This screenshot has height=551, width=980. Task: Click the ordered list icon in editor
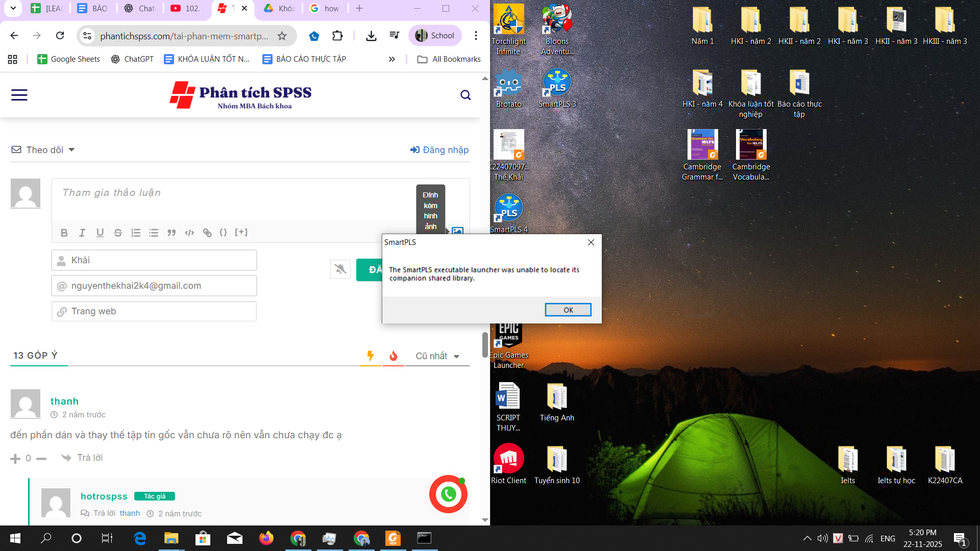pyautogui.click(x=136, y=233)
